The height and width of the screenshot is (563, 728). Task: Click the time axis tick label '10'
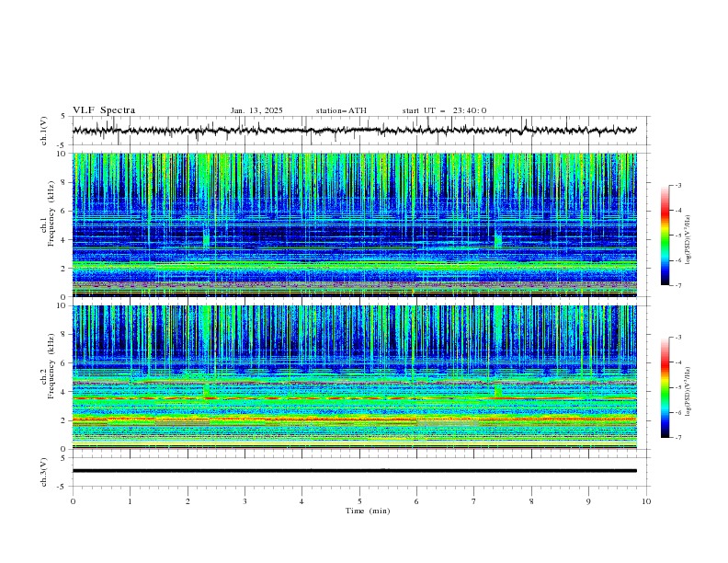[646, 501]
